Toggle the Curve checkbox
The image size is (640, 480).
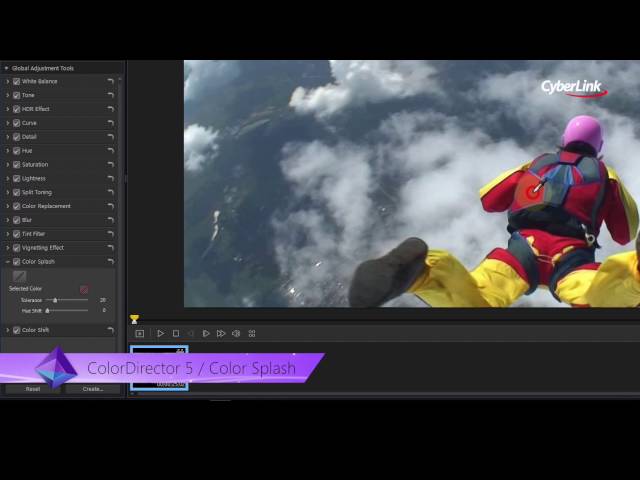pos(16,123)
